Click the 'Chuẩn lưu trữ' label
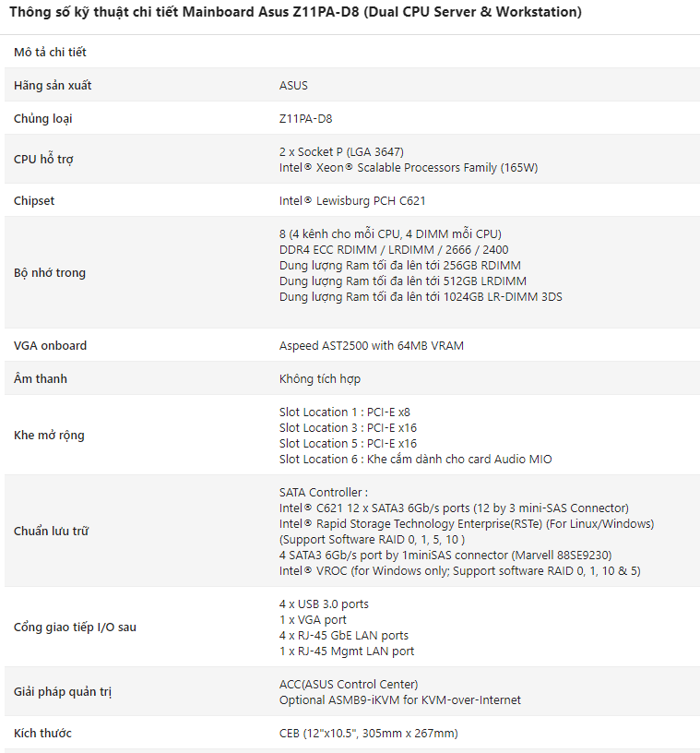This screenshot has width=700, height=753. [x=51, y=532]
